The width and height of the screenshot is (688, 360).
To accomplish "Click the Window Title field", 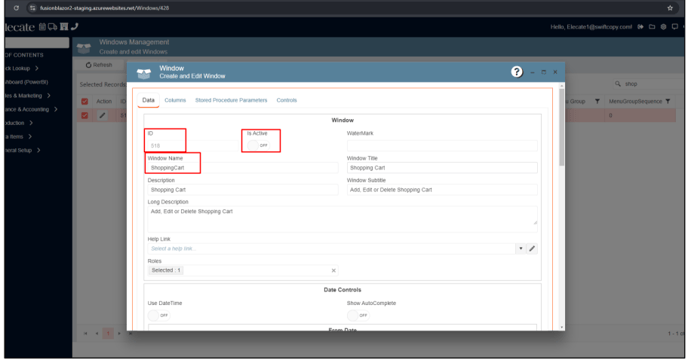I will (x=442, y=168).
